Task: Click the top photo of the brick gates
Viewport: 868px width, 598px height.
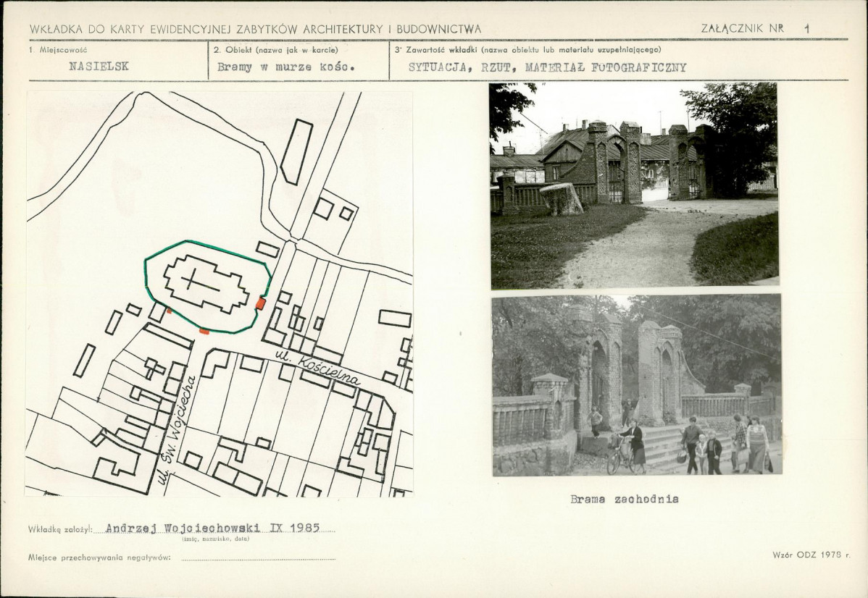Action: point(634,185)
